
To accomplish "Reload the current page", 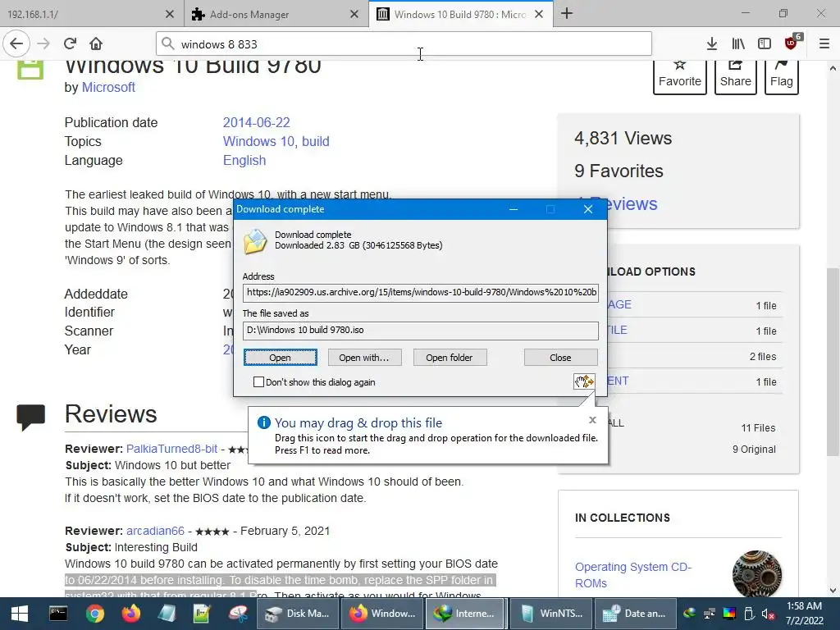I will (70, 43).
